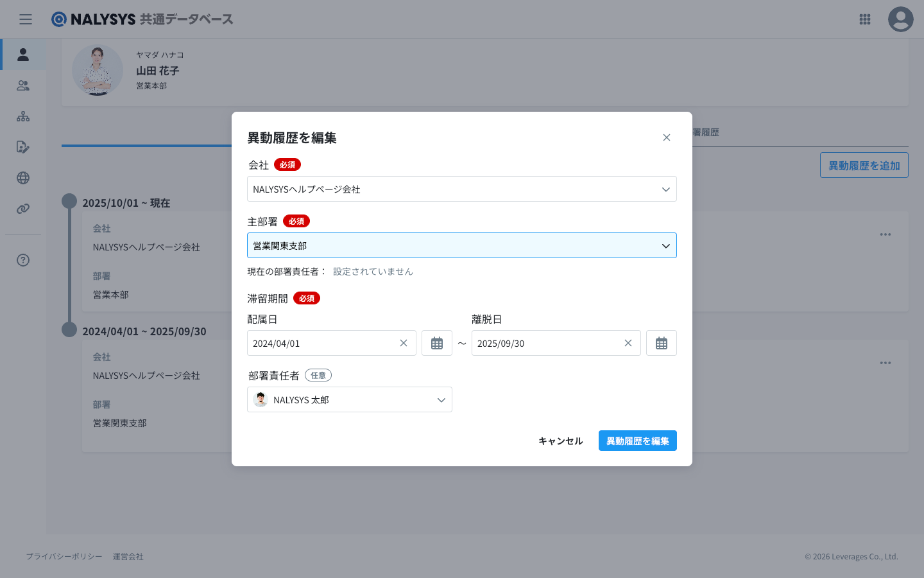The width and height of the screenshot is (924, 578).
Task: Open the プライバシーポリシー footer link
Action: click(64, 556)
